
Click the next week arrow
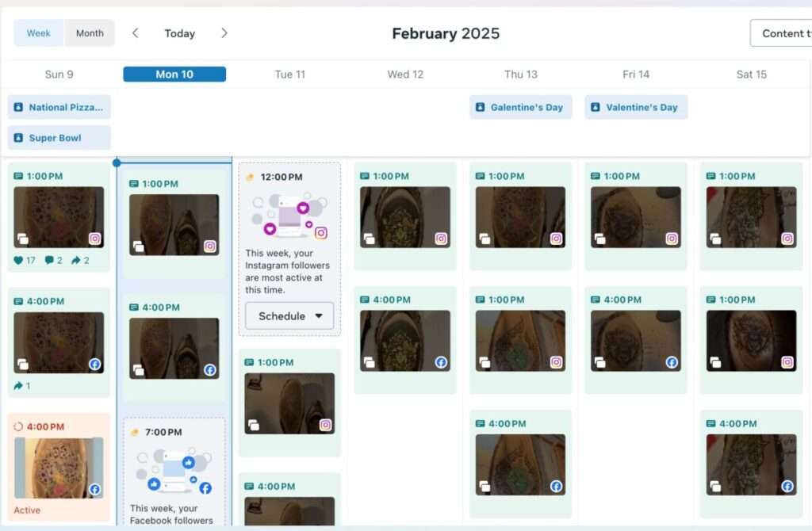click(224, 33)
